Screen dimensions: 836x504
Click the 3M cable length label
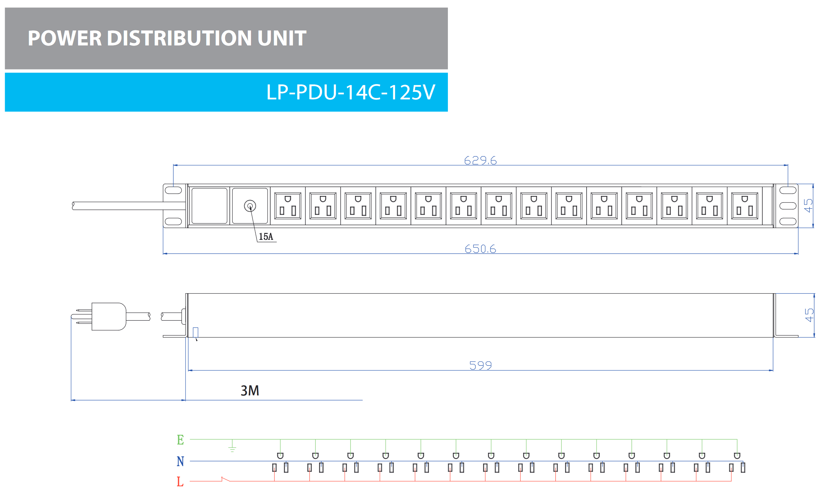[x=250, y=391]
